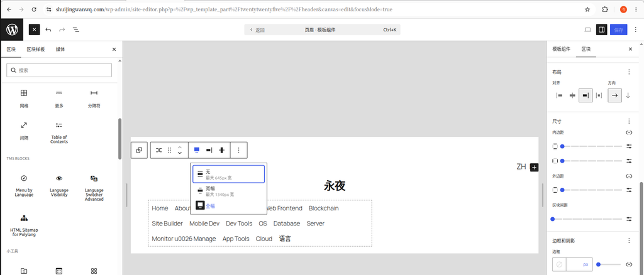Screen dimensions: 644x275
Task: Redo the editor change
Action: 62,30
